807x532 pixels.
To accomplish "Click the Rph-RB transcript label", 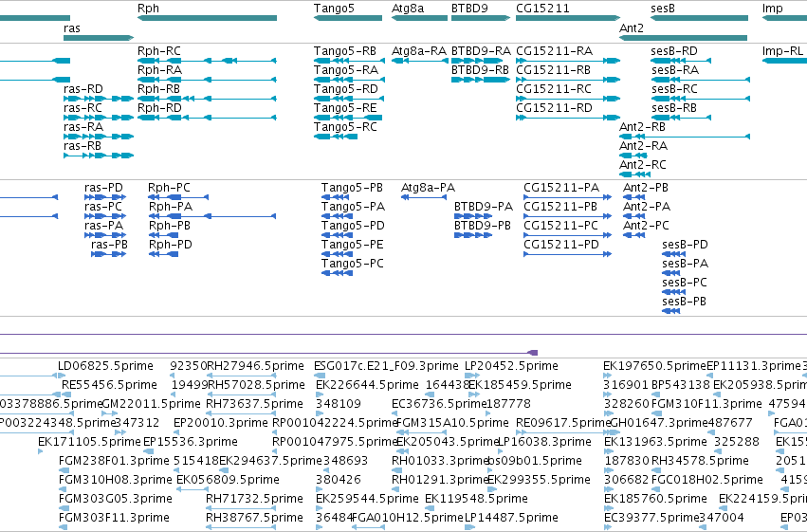I will pos(158,89).
